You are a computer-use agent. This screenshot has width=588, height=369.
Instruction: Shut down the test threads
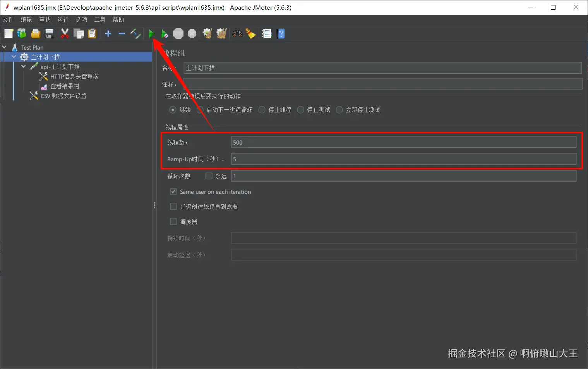[x=192, y=34]
